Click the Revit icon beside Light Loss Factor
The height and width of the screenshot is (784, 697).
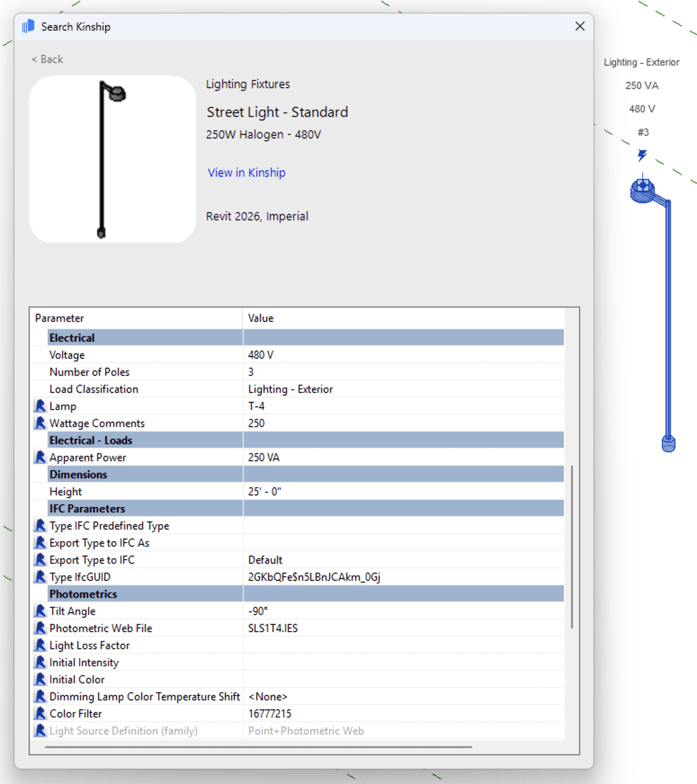click(40, 645)
